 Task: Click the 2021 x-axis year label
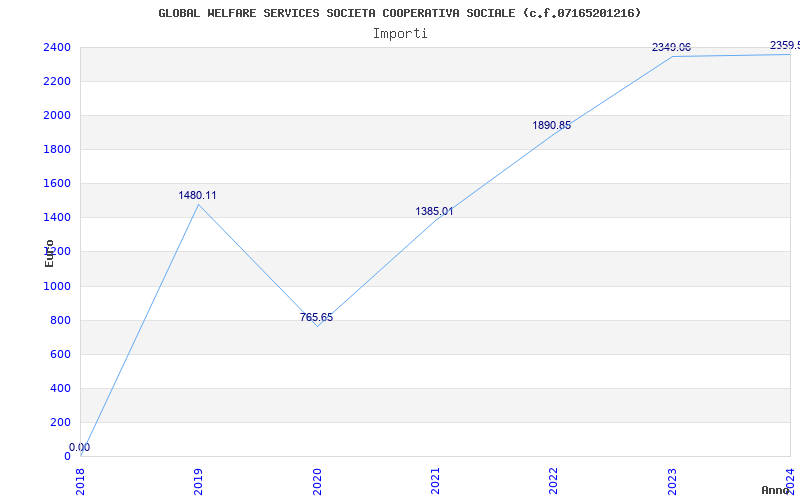coord(435,481)
